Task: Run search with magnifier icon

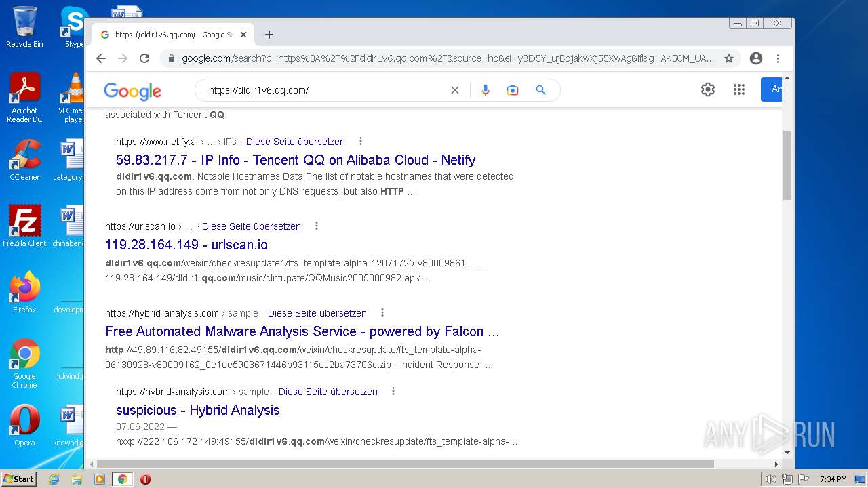Action: point(540,90)
